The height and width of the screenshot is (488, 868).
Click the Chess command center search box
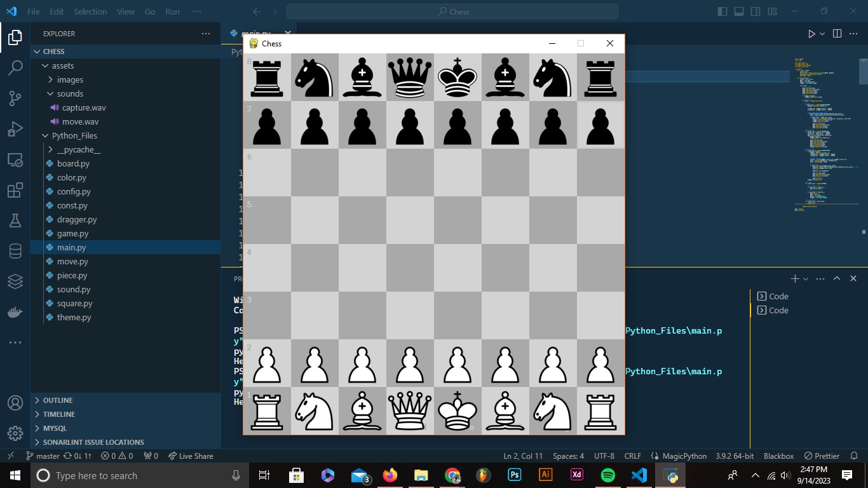click(x=452, y=11)
